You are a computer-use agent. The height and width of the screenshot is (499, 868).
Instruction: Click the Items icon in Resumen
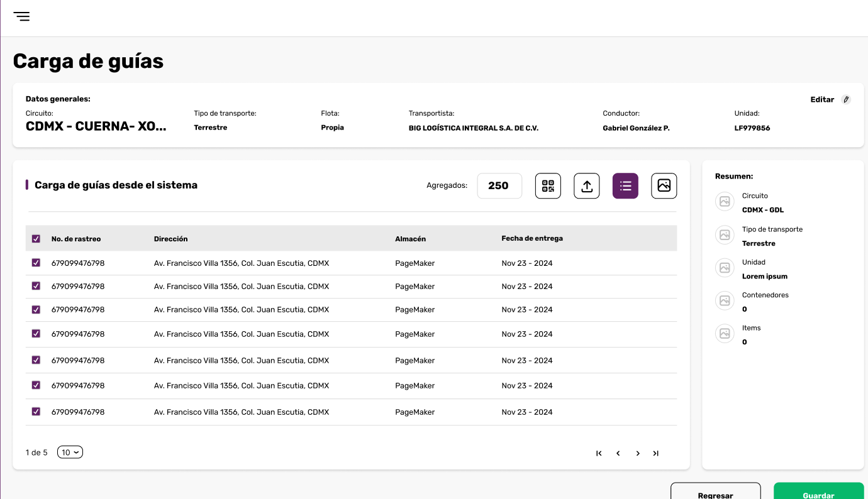(x=725, y=334)
